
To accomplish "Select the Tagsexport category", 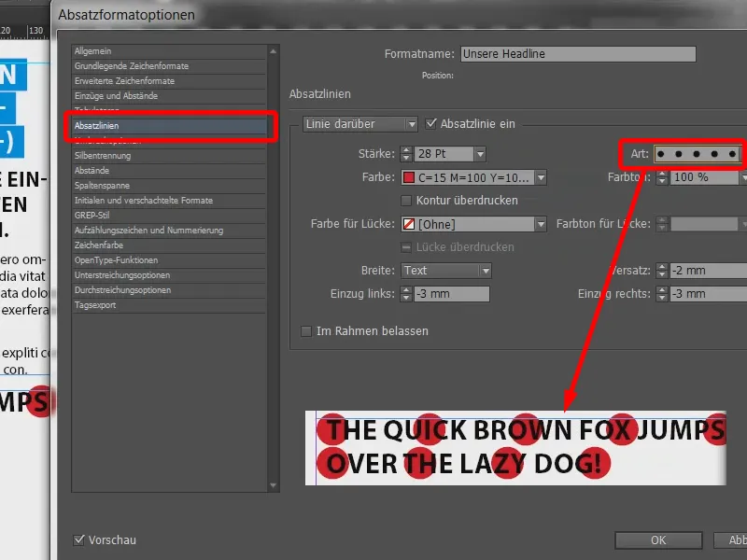I will (x=169, y=305).
